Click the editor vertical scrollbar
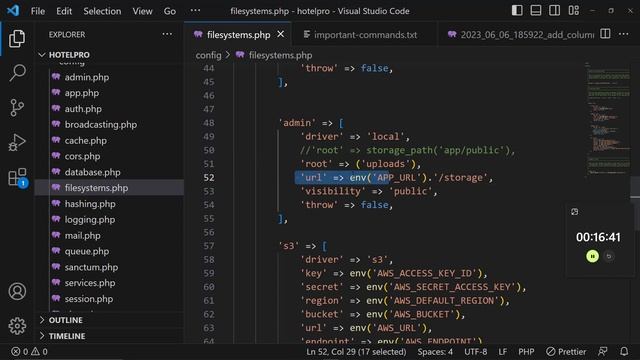The image size is (640, 360). pyautogui.click(x=635, y=202)
